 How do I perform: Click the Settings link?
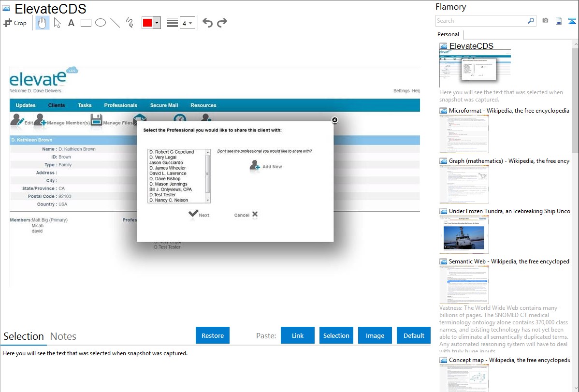(402, 91)
